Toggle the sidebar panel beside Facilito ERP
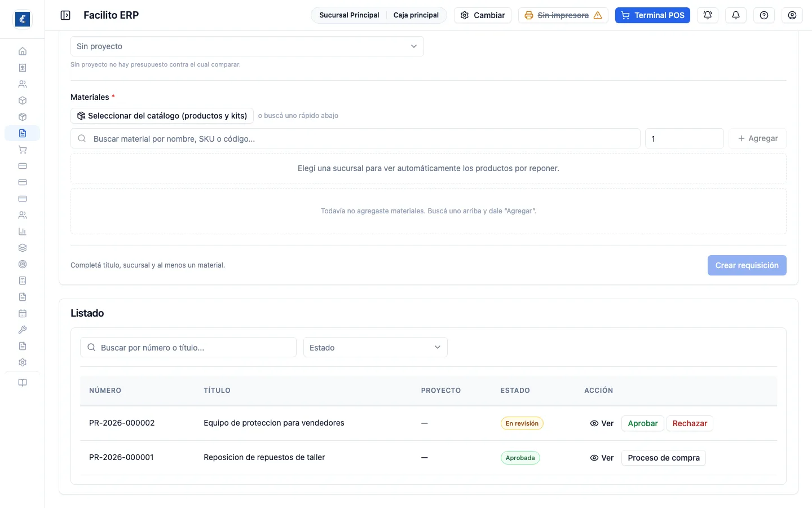The image size is (812, 508). [x=65, y=15]
